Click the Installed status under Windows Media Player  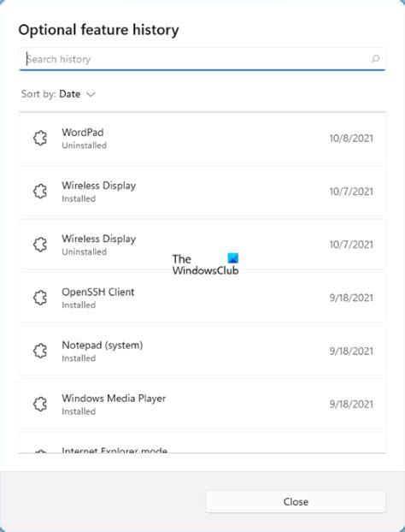[x=79, y=411]
